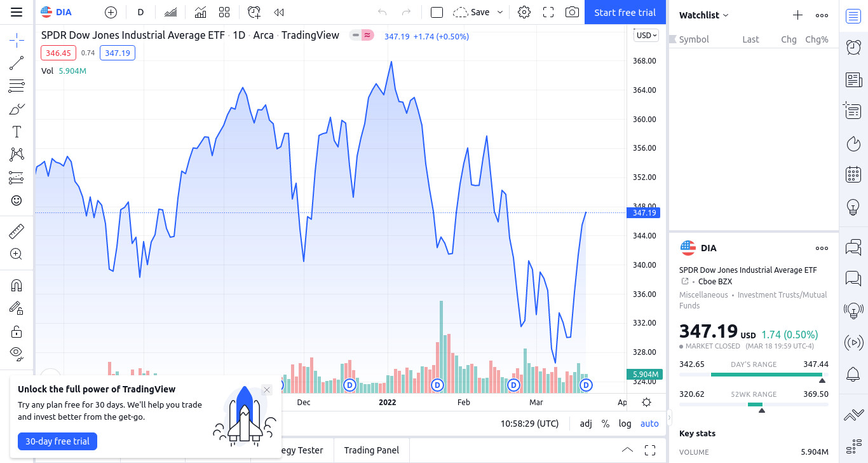Click the Start free trial button
This screenshot has width=868, height=463.
point(625,12)
